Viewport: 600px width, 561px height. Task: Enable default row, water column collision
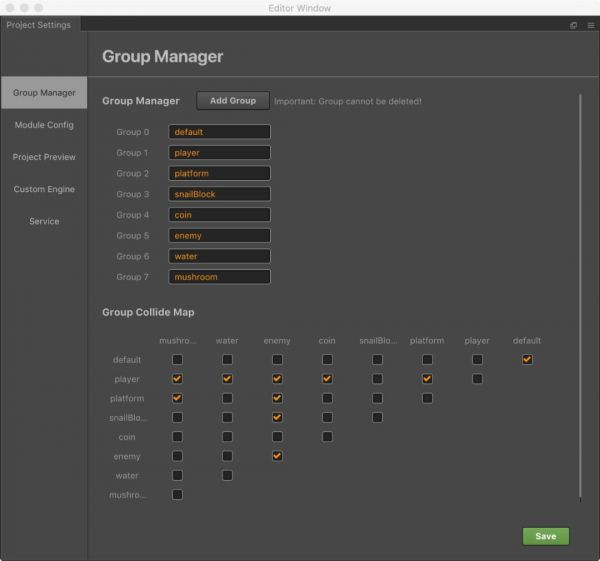[x=227, y=359]
